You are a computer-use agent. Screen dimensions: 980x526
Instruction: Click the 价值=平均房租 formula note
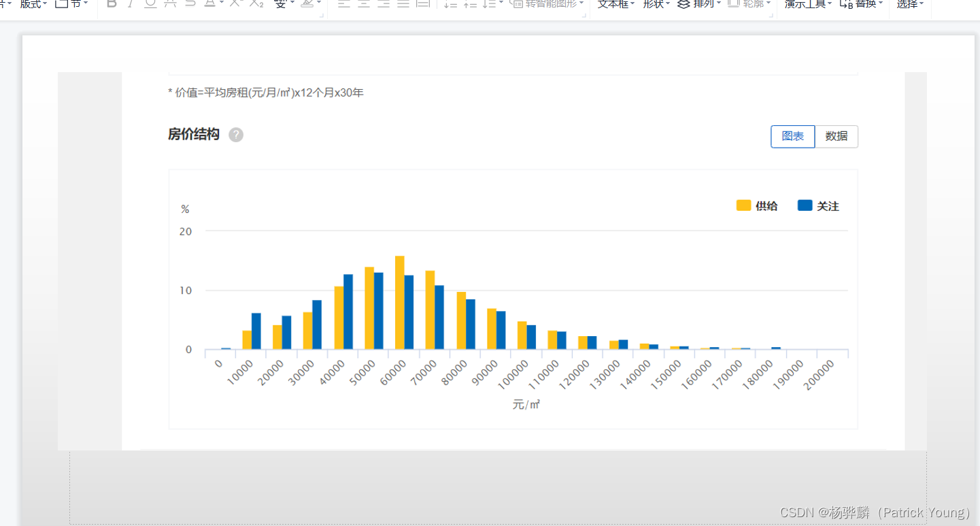(x=266, y=93)
